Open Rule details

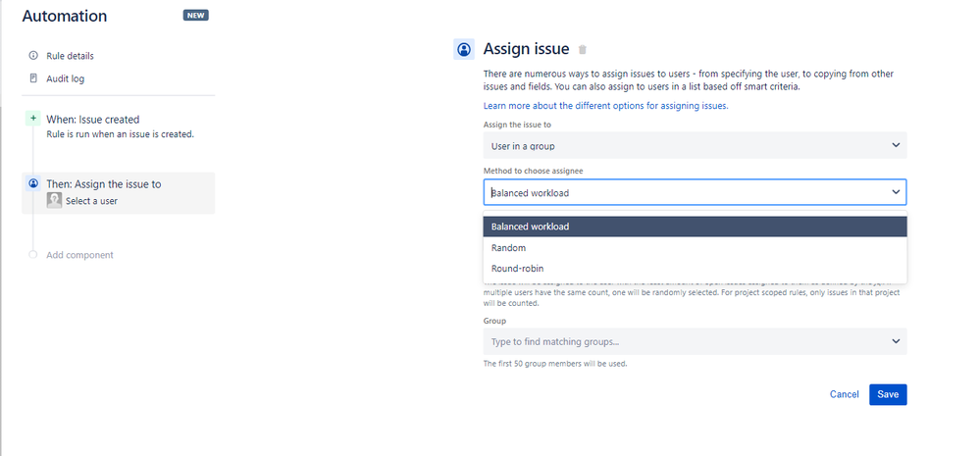coord(70,56)
